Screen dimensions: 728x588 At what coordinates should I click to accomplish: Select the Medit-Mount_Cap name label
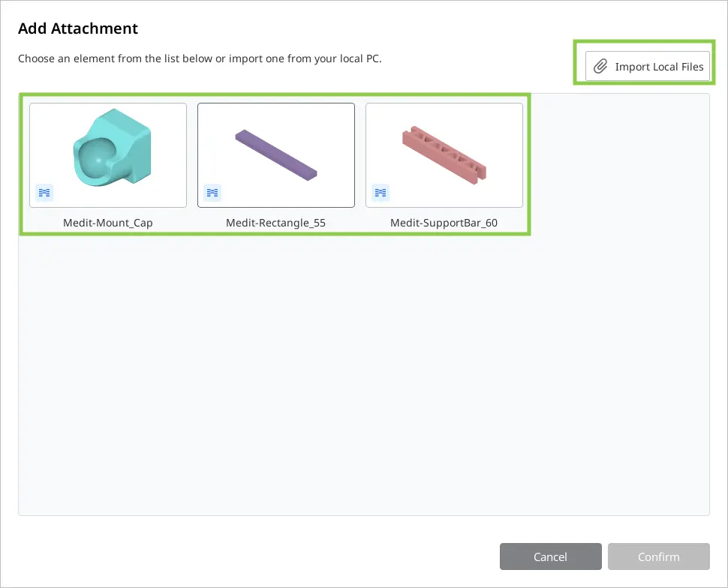pos(108,223)
